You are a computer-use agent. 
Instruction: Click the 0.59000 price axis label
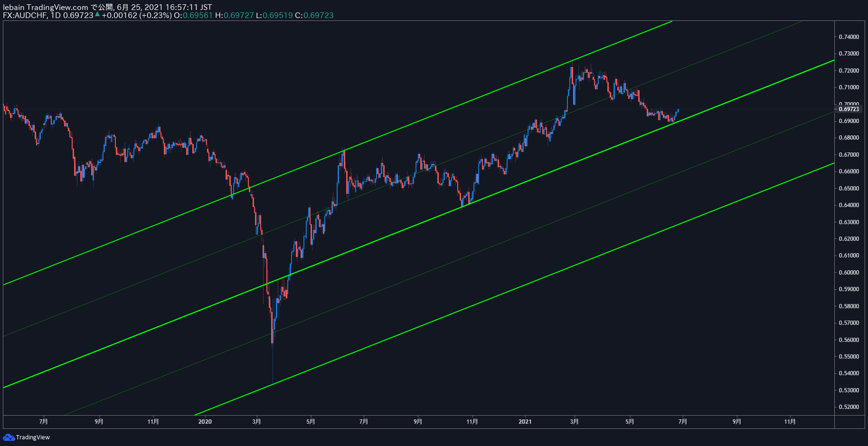[x=849, y=289]
